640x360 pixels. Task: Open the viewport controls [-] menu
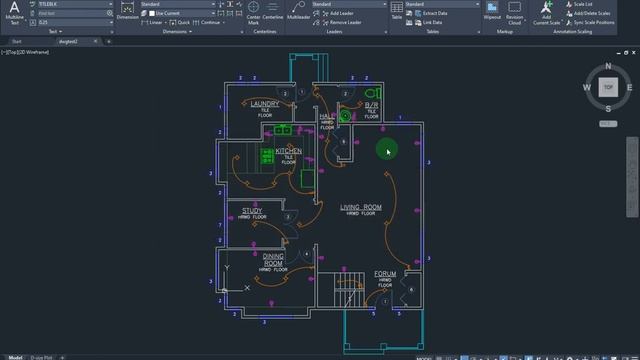pos(3,52)
